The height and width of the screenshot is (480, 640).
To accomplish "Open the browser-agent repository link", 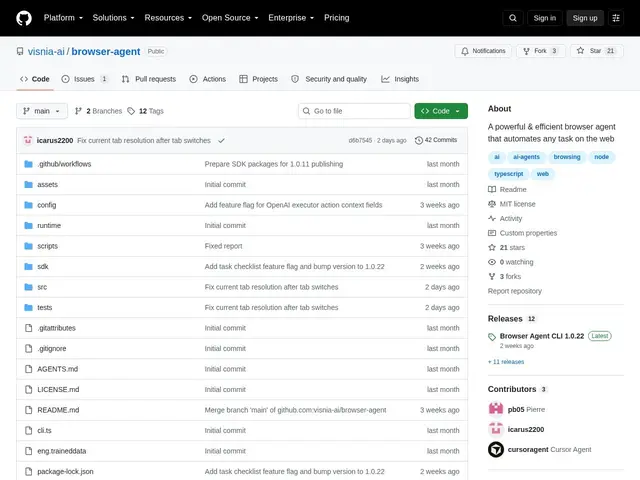I will tap(106, 51).
